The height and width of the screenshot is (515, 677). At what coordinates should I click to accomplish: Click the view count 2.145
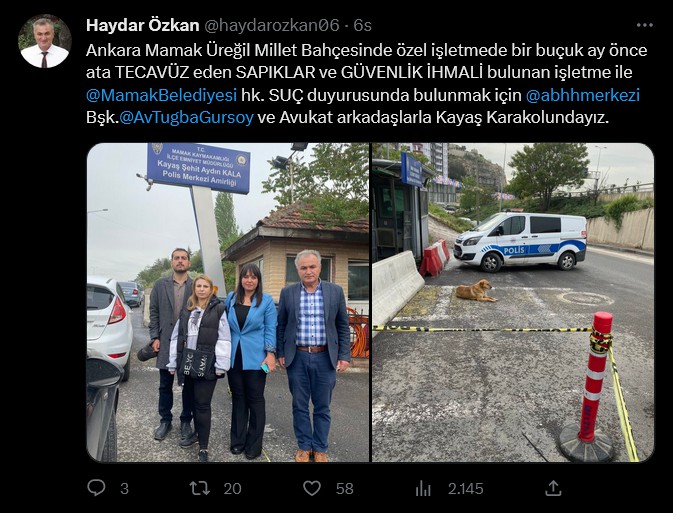(465, 489)
